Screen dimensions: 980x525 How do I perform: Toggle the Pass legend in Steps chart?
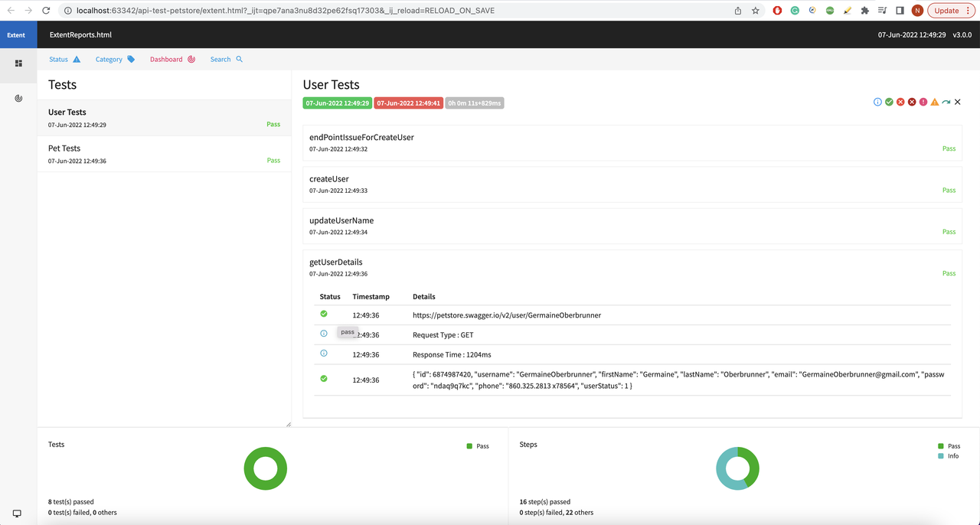coord(949,446)
